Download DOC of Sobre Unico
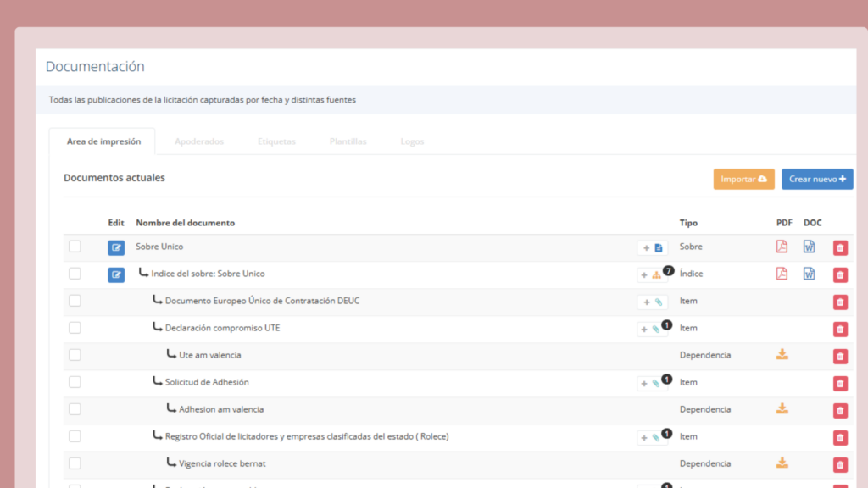 810,247
